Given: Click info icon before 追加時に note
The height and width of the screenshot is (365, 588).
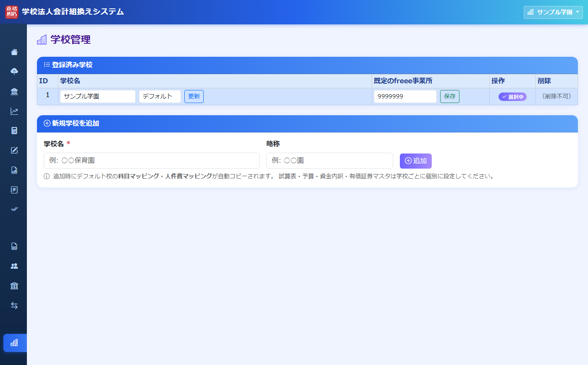Looking at the screenshot, I should 47,176.
